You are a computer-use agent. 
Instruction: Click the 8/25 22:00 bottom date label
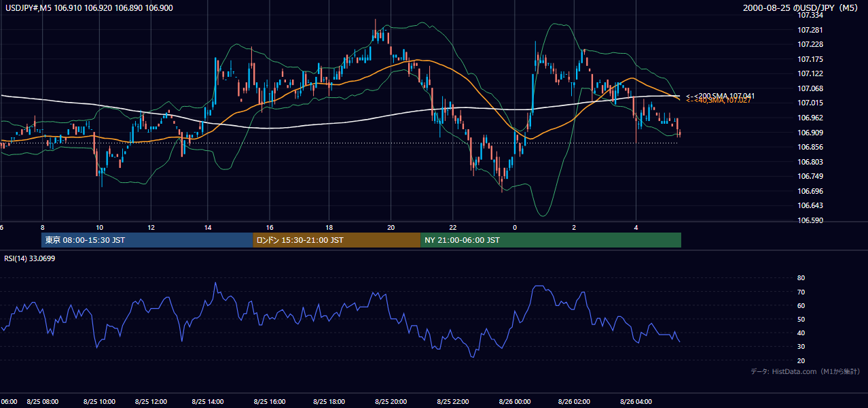[x=453, y=401]
